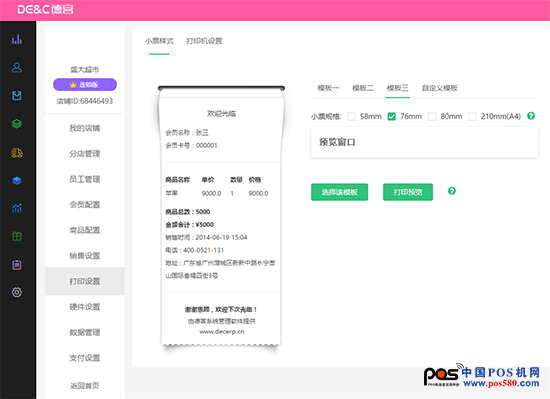Open 硬件设置 in settings menu
The height and width of the screenshot is (399, 550).
tap(85, 307)
